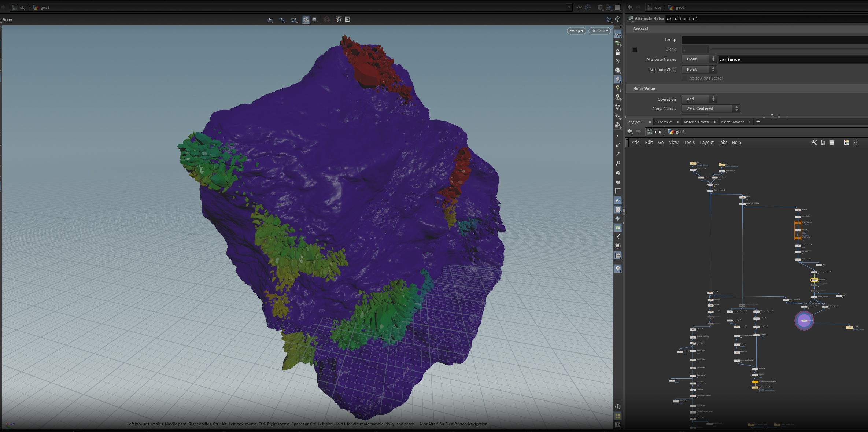Click the network wrench tools icon
This screenshot has height=432, width=868.
(814, 143)
